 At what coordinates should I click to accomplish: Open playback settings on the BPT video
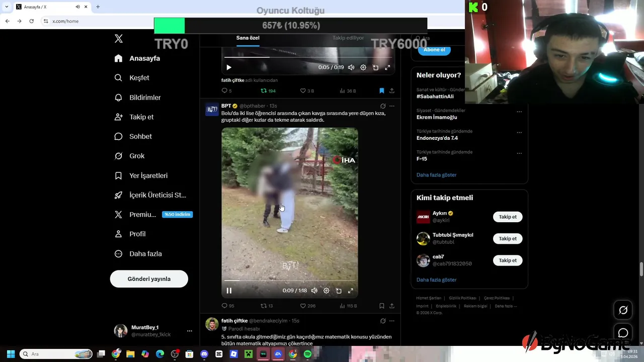[x=327, y=291]
